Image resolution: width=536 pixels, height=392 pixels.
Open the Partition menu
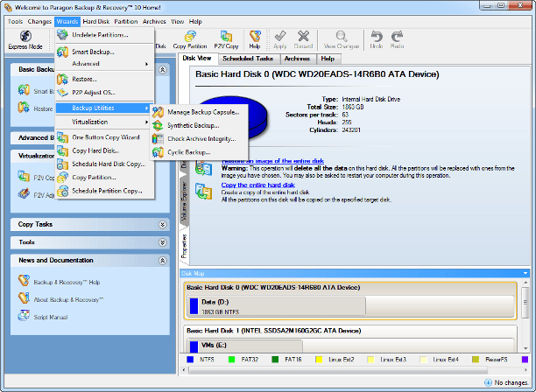[126, 22]
